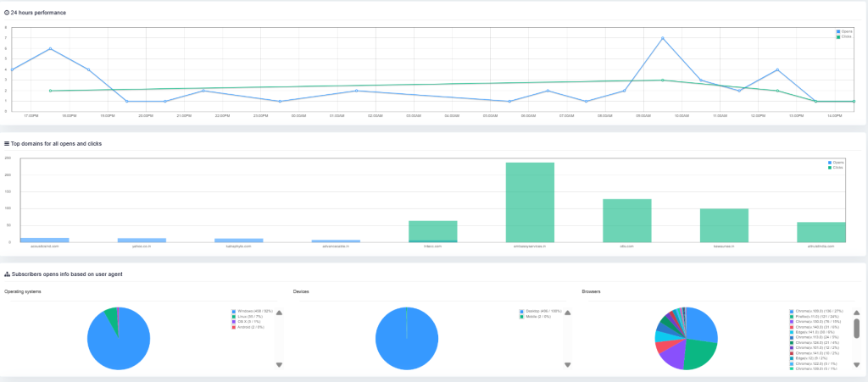The height and width of the screenshot is (382, 868).
Task: Toggle Clicks series in Top domains legend
Action: pos(835,167)
